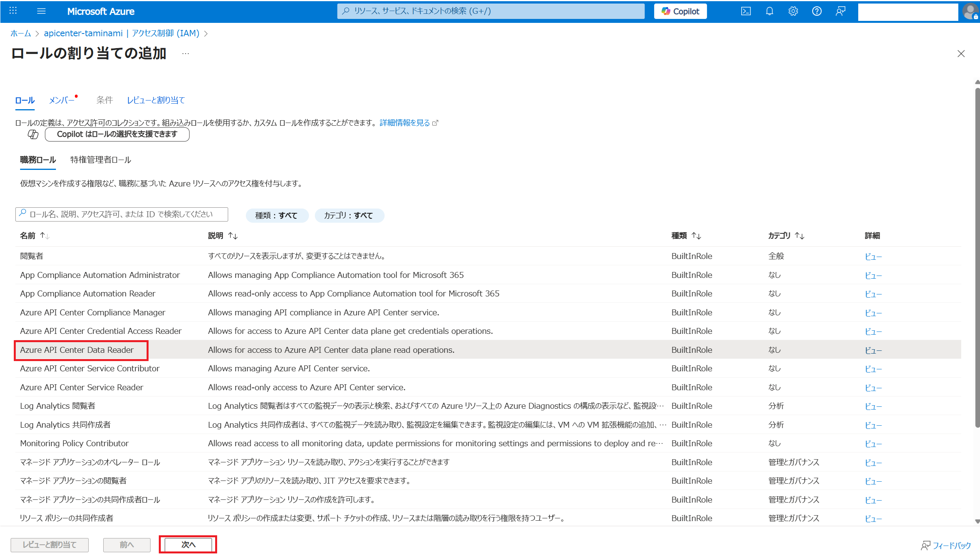This screenshot has height=555, width=980.
Task: Switch to 特権管理者ロール tab
Action: [x=100, y=160]
